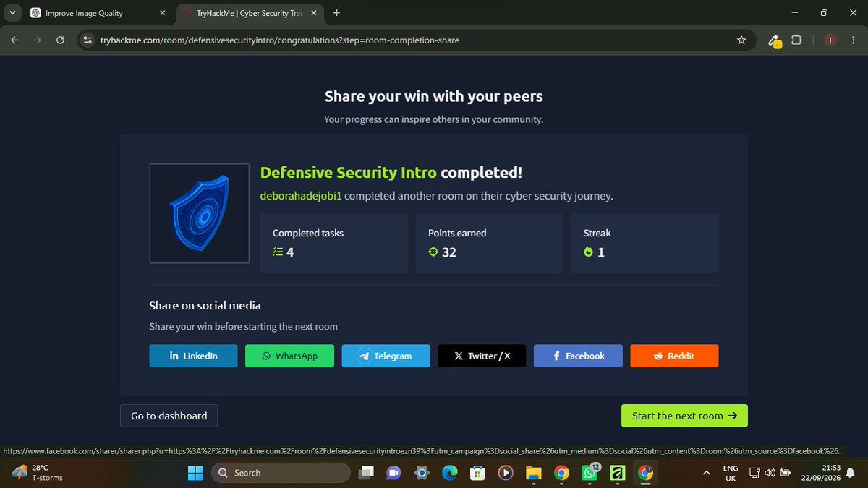Open the battery status tray icon
The height and width of the screenshot is (488, 868).
click(x=784, y=473)
